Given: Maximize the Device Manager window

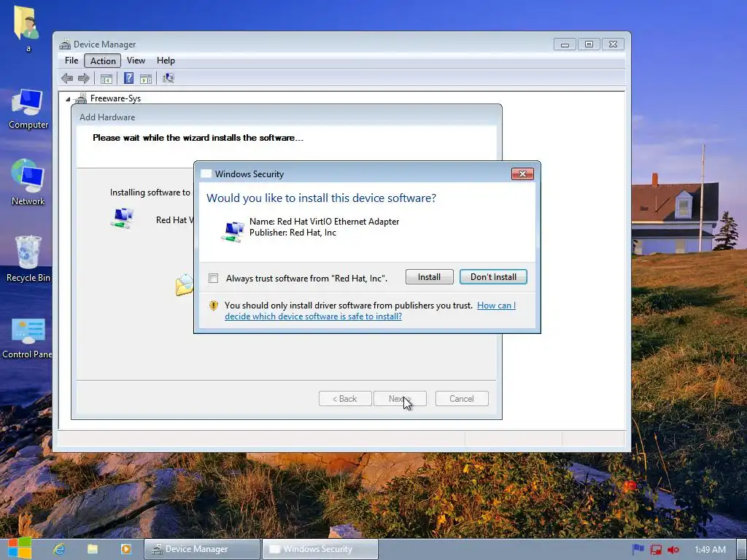Looking at the screenshot, I should [x=589, y=44].
